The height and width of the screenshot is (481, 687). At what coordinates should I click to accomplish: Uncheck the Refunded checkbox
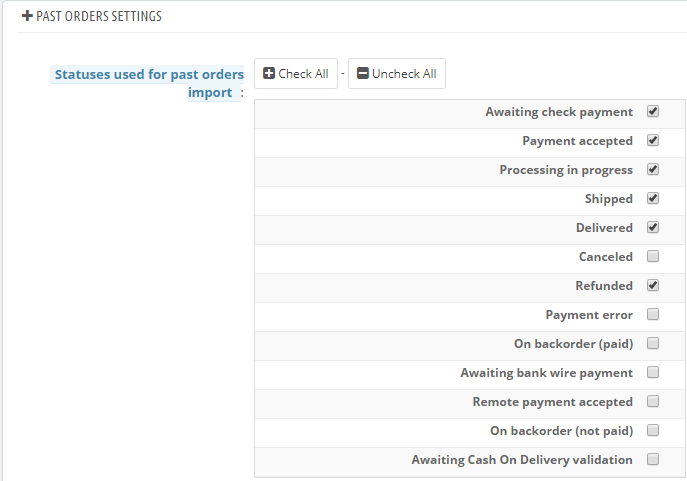tap(653, 285)
